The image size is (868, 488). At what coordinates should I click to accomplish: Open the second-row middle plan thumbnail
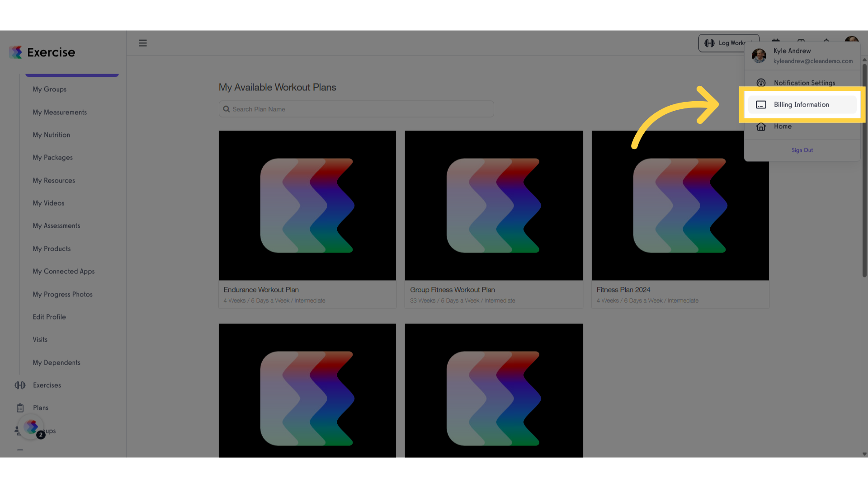[x=494, y=390]
